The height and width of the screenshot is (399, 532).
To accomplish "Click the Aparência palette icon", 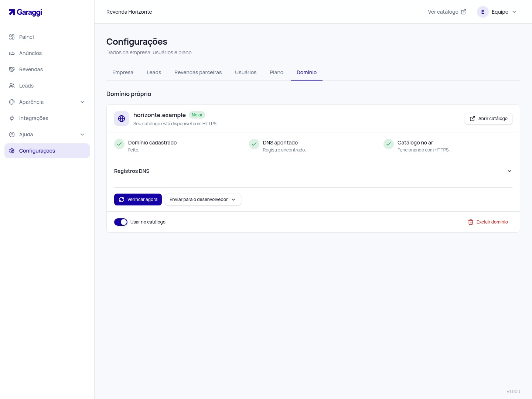I will tap(12, 102).
